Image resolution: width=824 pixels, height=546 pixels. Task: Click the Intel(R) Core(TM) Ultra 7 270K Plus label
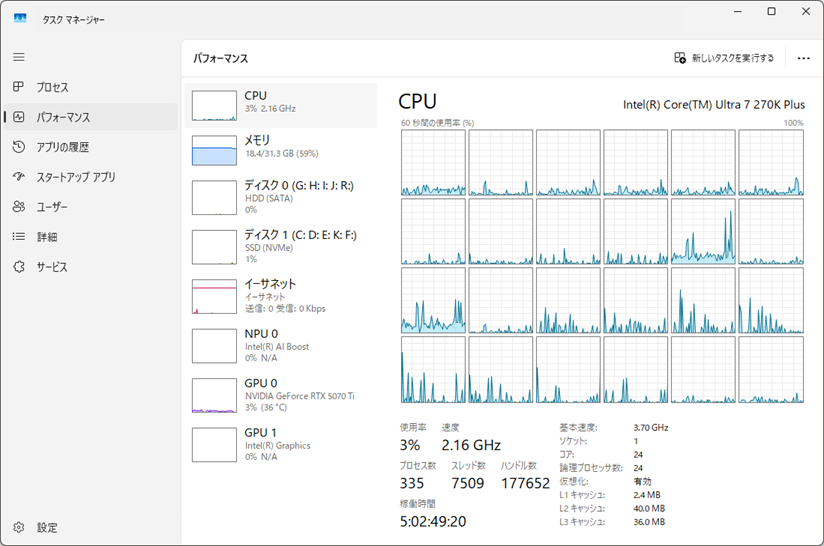pyautogui.click(x=714, y=105)
